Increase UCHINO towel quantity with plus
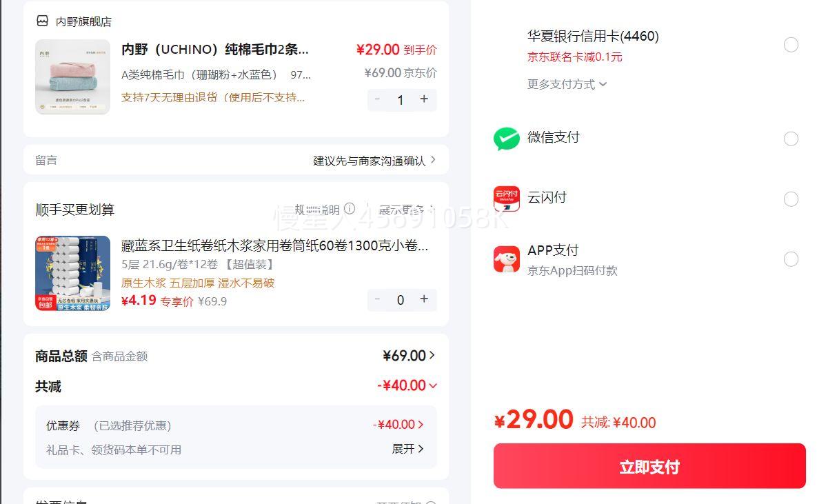Screen dimensions: 828x504 pyautogui.click(x=424, y=99)
